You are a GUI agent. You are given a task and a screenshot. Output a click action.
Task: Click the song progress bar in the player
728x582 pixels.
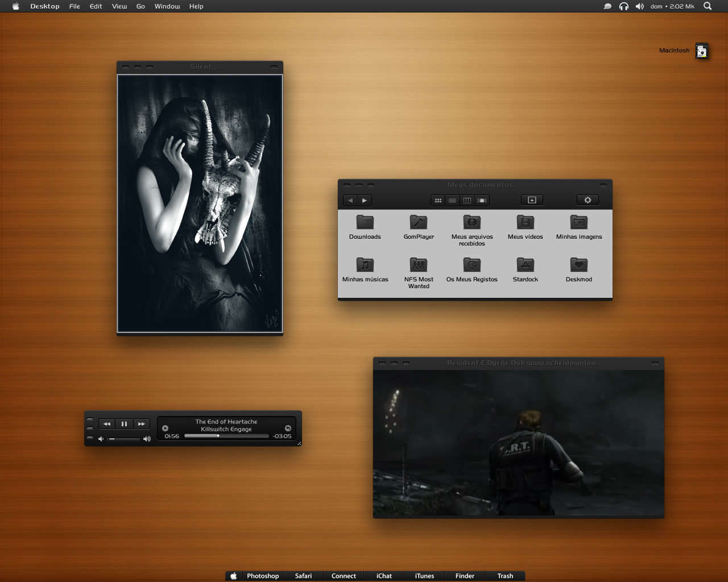[226, 436]
